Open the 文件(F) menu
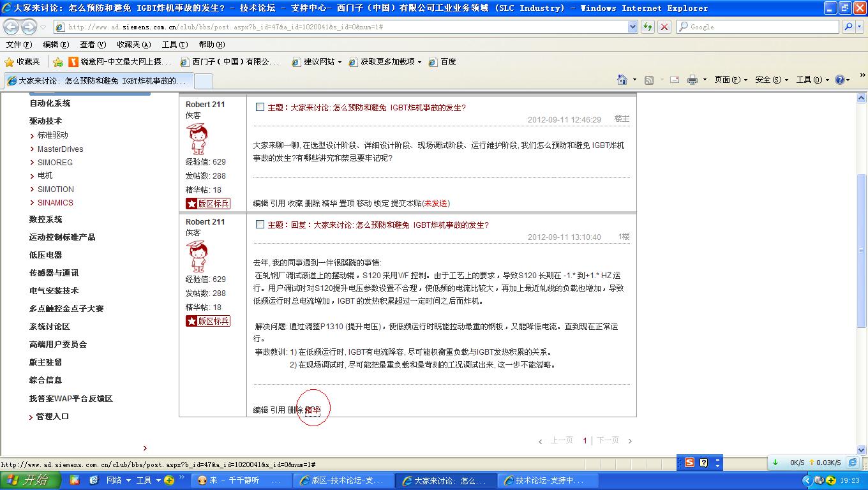This screenshot has width=868, height=490. pos(19,45)
